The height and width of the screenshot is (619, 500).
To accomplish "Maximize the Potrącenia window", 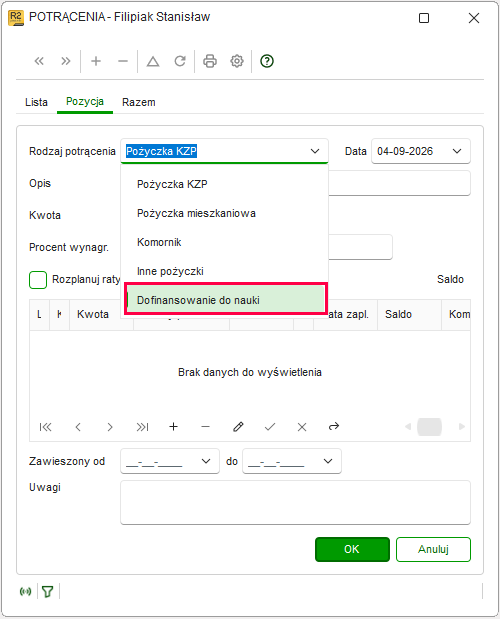I will 424,18.
